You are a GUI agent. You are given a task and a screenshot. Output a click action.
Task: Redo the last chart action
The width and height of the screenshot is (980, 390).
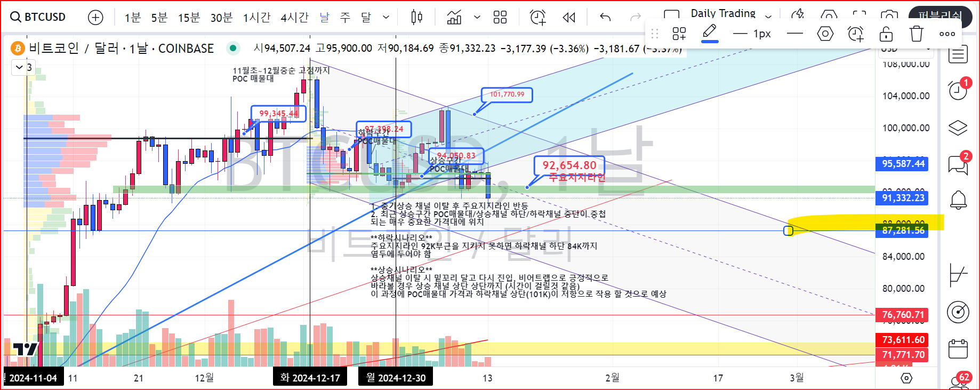tap(636, 18)
